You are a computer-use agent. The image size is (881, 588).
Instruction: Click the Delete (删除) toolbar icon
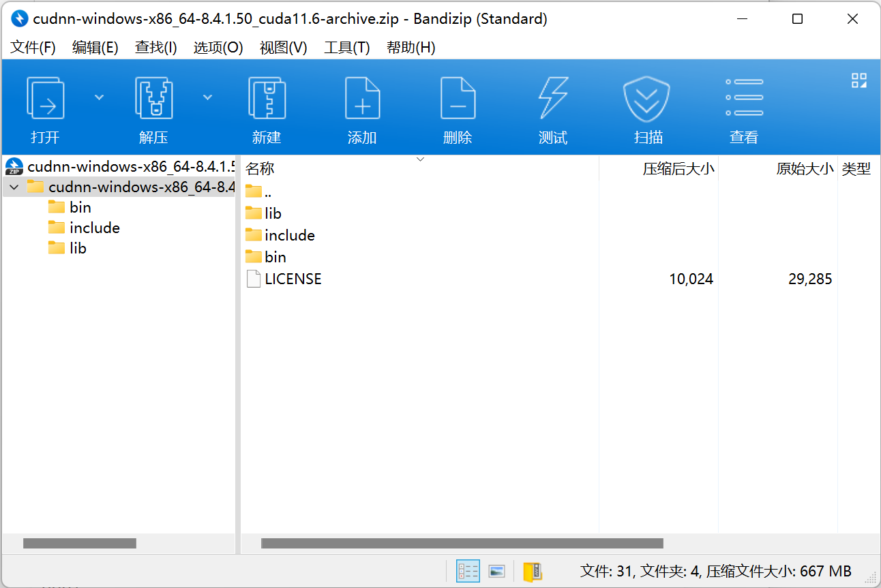458,98
